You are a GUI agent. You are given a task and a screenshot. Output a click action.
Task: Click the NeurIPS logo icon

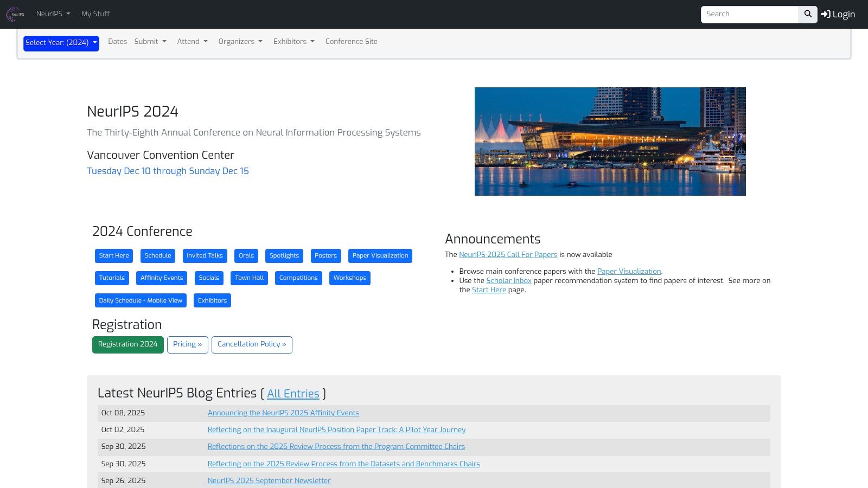coord(15,14)
